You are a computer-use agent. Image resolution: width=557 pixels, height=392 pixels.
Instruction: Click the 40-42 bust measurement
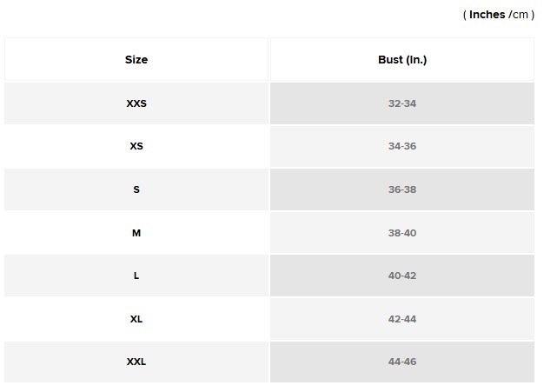(x=402, y=276)
